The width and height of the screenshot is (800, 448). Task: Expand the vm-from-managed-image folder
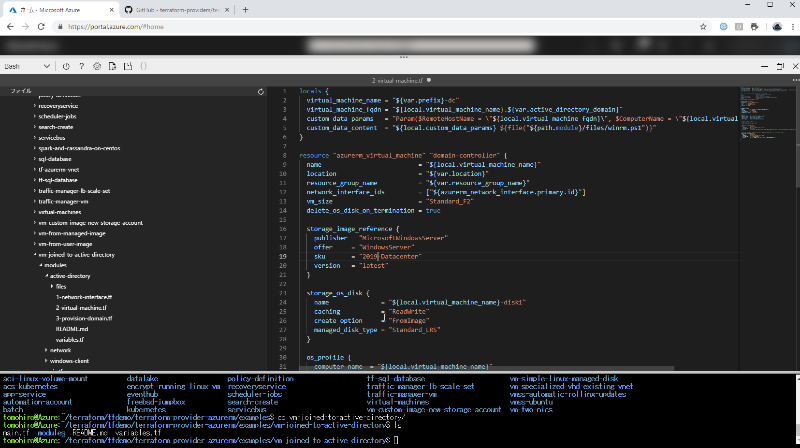point(35,233)
